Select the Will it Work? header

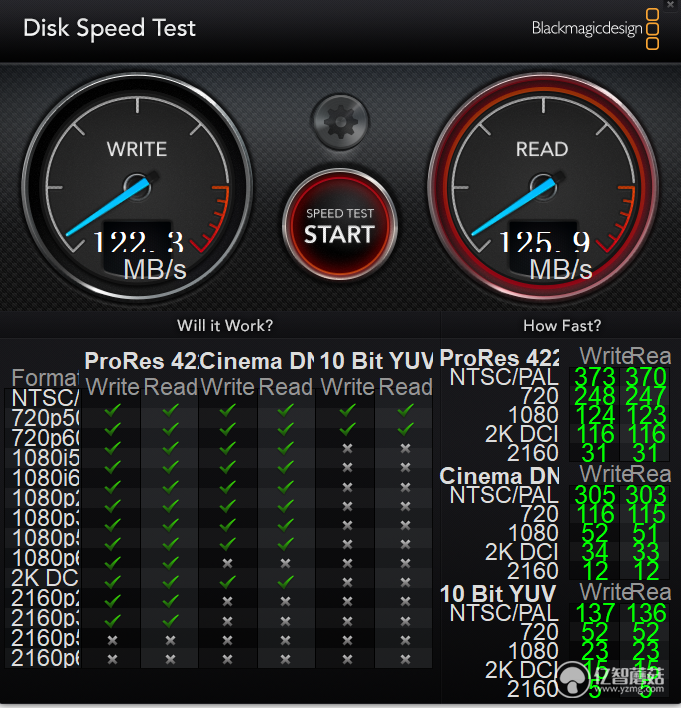click(x=225, y=325)
